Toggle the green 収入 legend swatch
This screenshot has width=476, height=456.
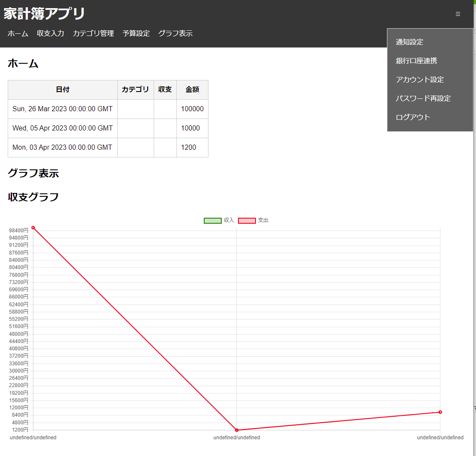tap(212, 221)
